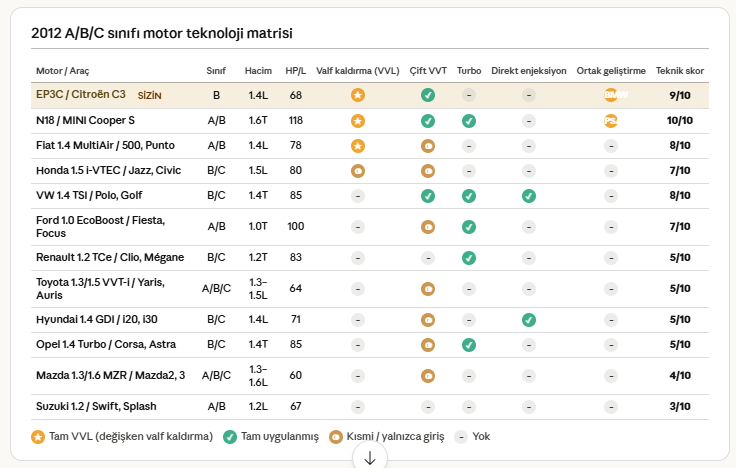Viewport: 736px width, 468px height.
Task: Click the scroll-down arrow button at bottom
Action: 369,457
